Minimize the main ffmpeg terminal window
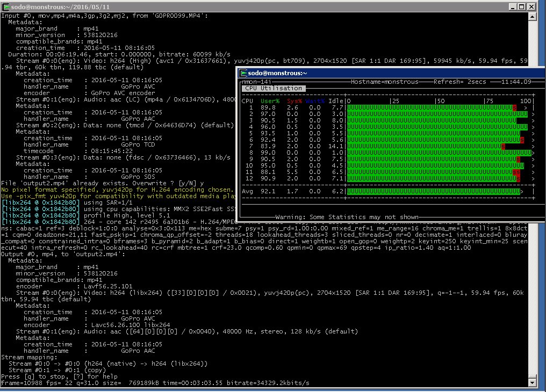This screenshot has width=546, height=392. (x=513, y=6)
